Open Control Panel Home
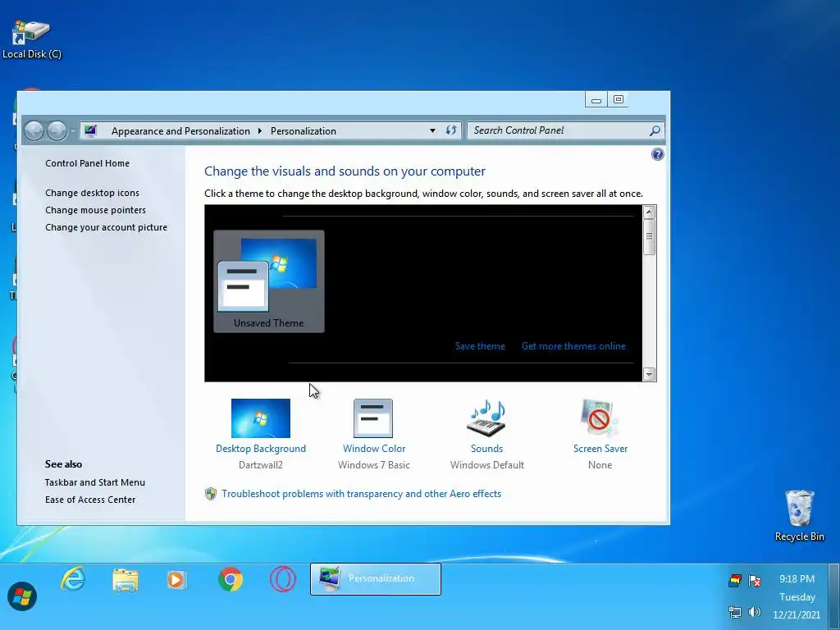Screen dimensions: 840x630 (x=87, y=163)
